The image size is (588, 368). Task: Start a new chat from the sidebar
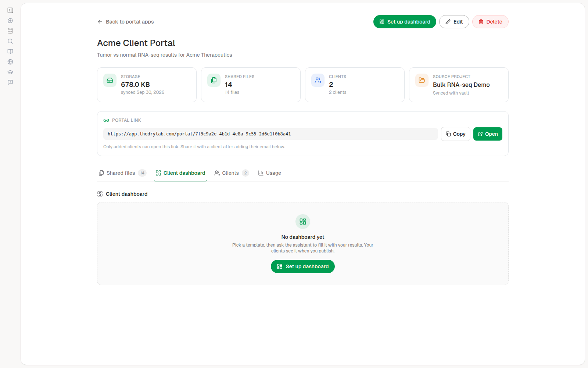click(10, 21)
